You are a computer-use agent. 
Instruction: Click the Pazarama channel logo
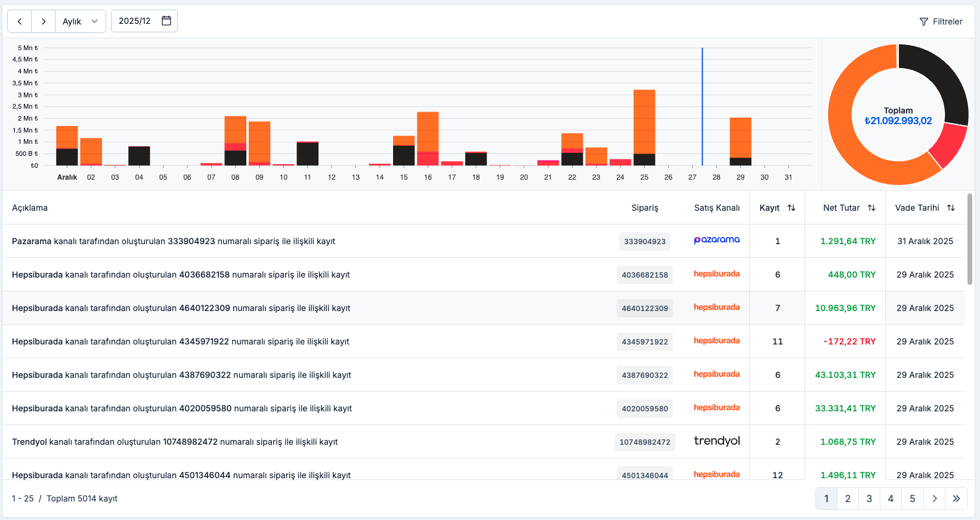pyautogui.click(x=716, y=240)
